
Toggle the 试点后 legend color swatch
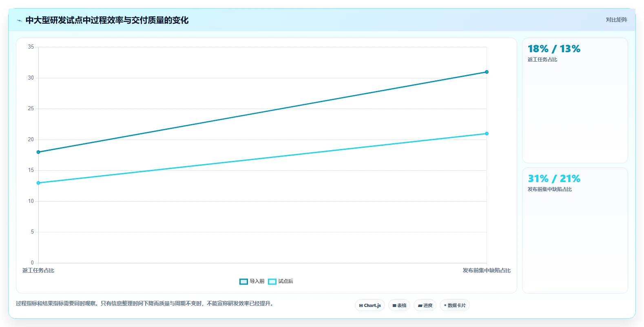click(x=272, y=282)
